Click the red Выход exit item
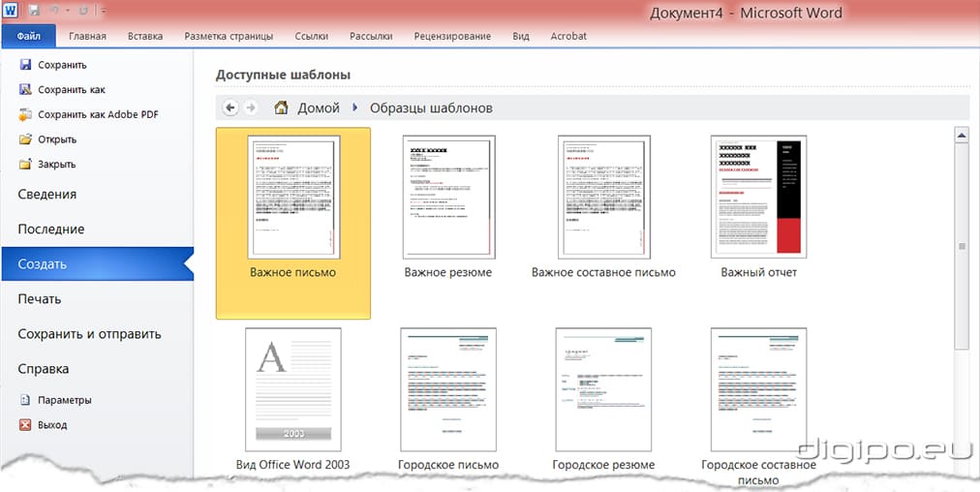Viewport: 980px width, 492px height. (52, 425)
